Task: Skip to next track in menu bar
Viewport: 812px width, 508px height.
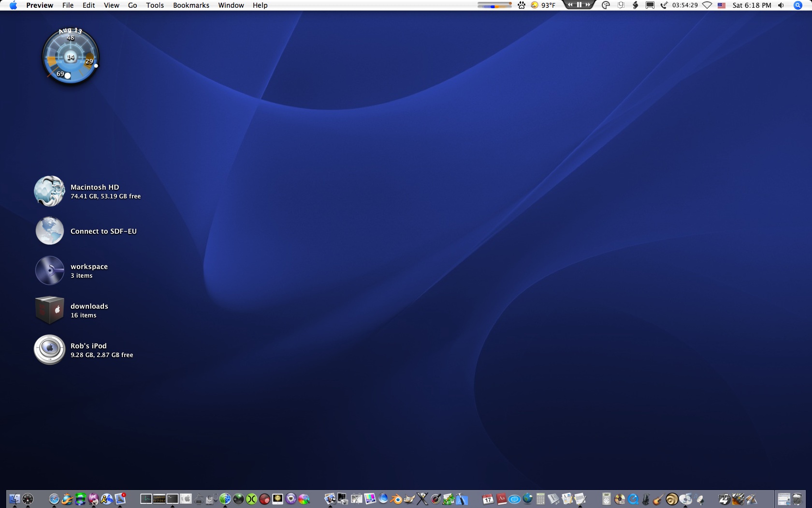Action: click(x=588, y=5)
